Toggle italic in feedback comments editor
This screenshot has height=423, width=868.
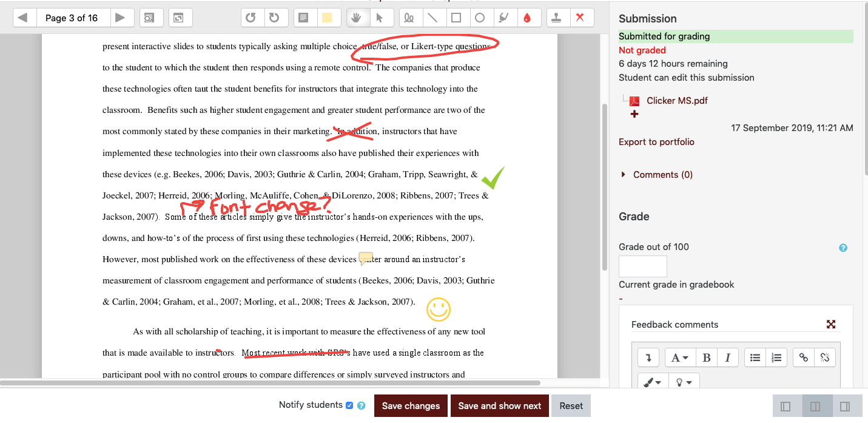point(728,357)
